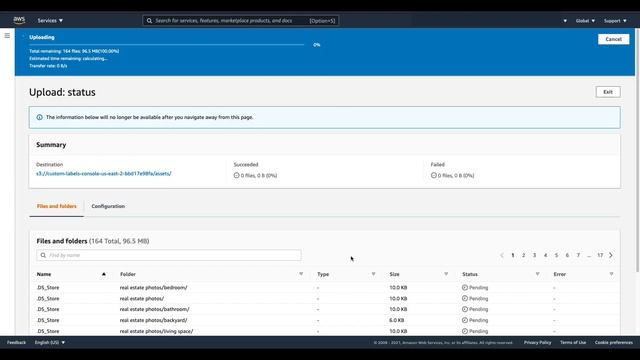The width and height of the screenshot is (640, 360).
Task: Click Pending clock icon for backyard row
Action: tap(464, 320)
